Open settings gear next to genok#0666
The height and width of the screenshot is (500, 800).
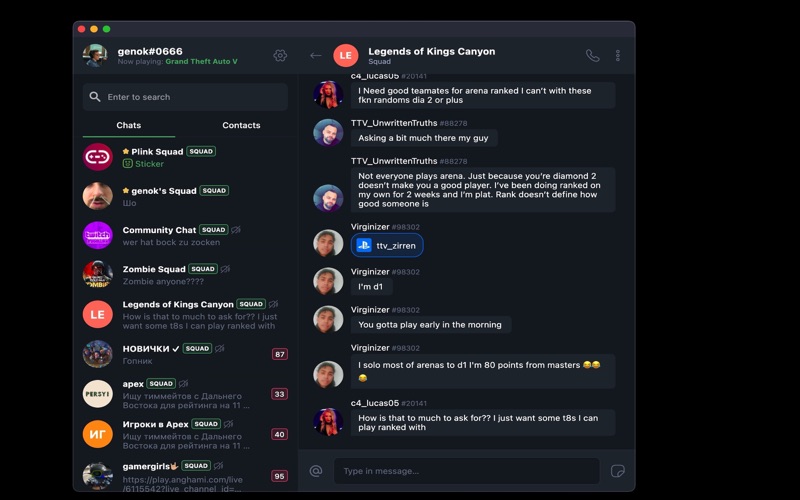pyautogui.click(x=280, y=56)
